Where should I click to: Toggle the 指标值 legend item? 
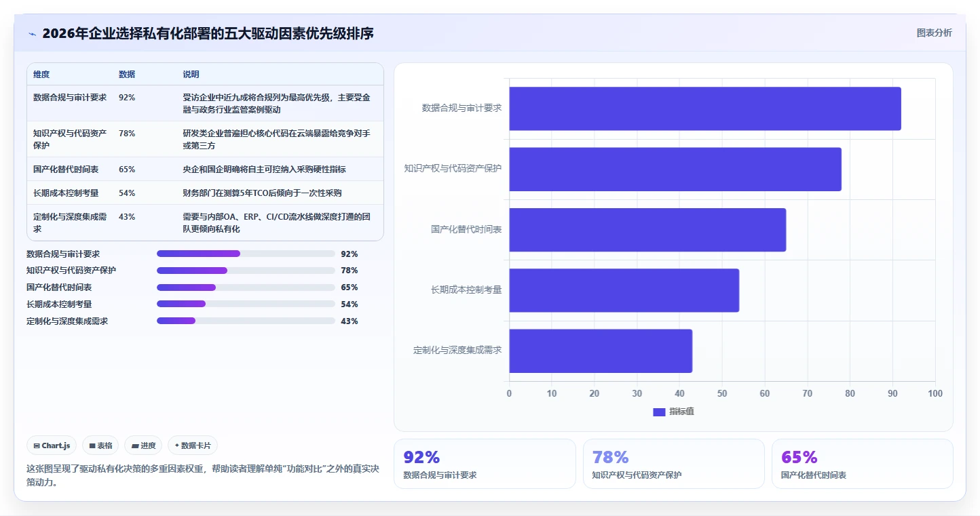673,412
